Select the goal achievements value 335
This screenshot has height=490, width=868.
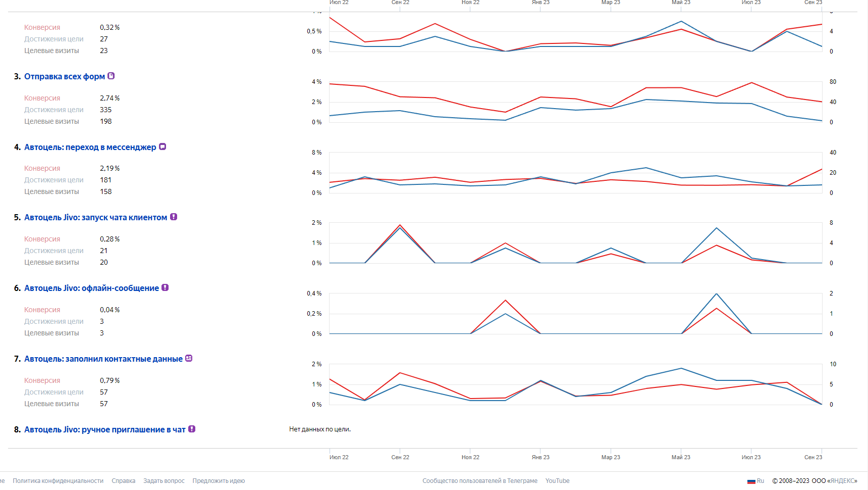tap(106, 110)
